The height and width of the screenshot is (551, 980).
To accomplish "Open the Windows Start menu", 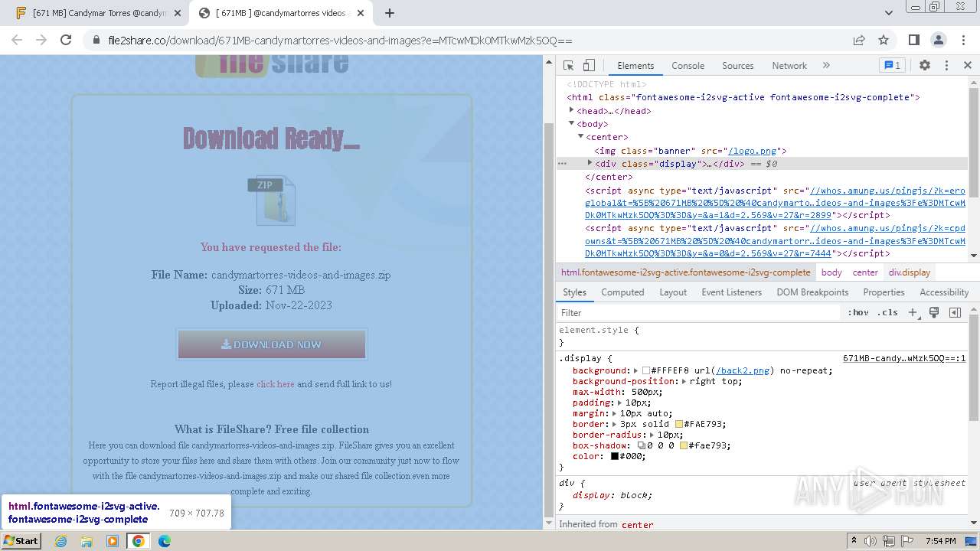I will pyautogui.click(x=21, y=540).
